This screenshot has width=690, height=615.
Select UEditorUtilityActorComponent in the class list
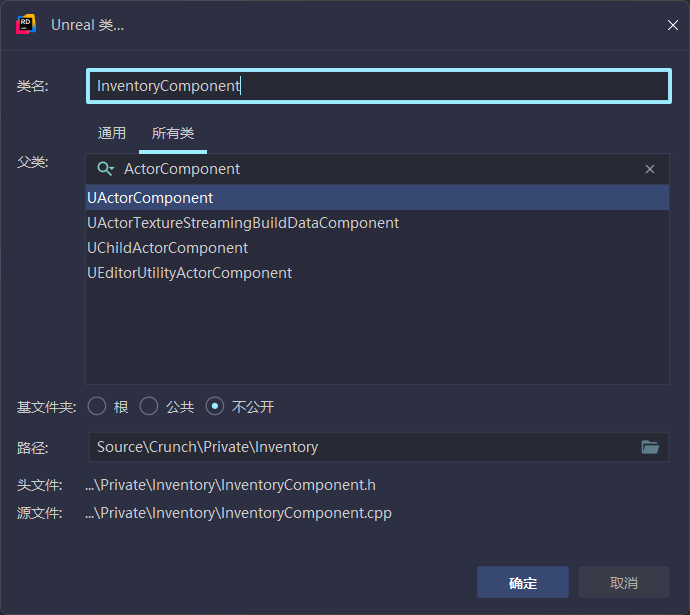pos(378,273)
